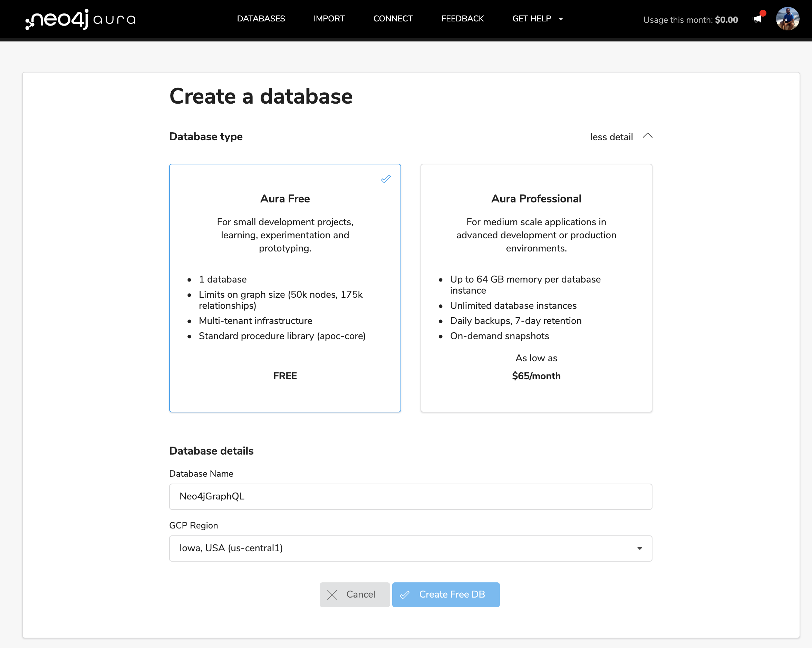Click the Cancel button
The height and width of the screenshot is (648, 812).
coord(355,594)
